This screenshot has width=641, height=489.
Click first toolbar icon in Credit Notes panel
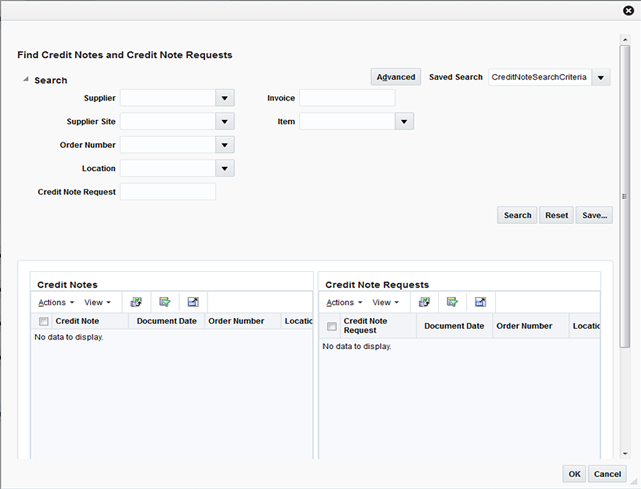coord(136,302)
